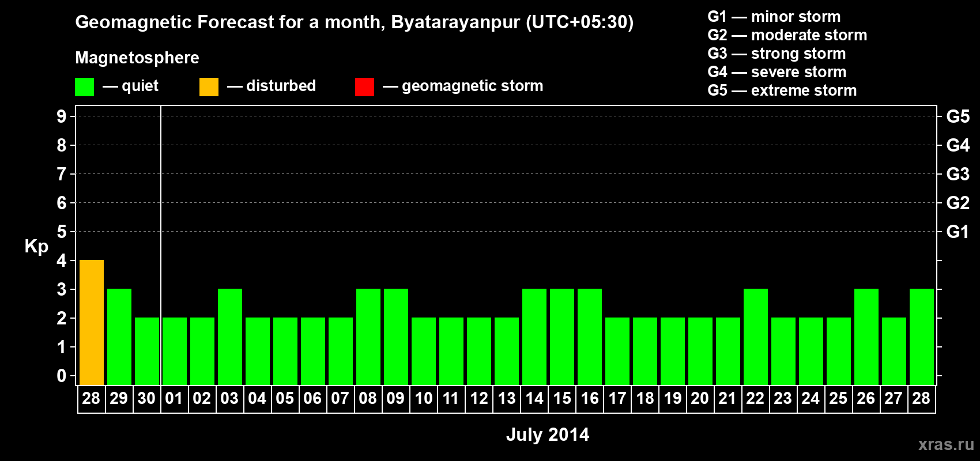The height and width of the screenshot is (461, 980).
Task: Click the bar for July 16
Action: (590, 337)
